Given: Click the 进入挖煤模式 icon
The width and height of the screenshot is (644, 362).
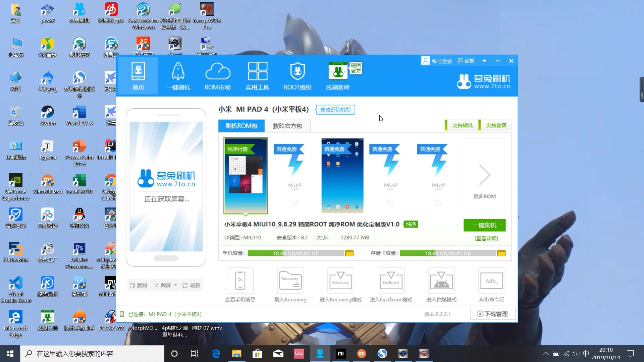Looking at the screenshot, I should [x=441, y=281].
